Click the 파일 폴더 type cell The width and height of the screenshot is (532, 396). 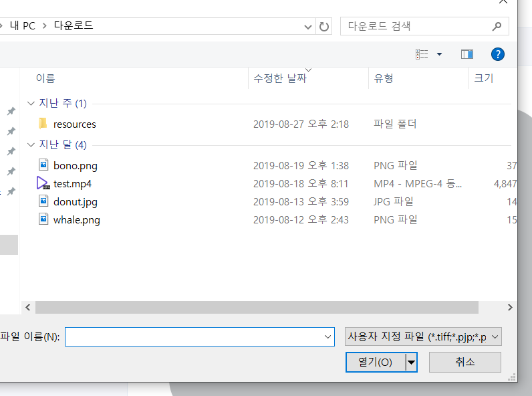tap(395, 124)
